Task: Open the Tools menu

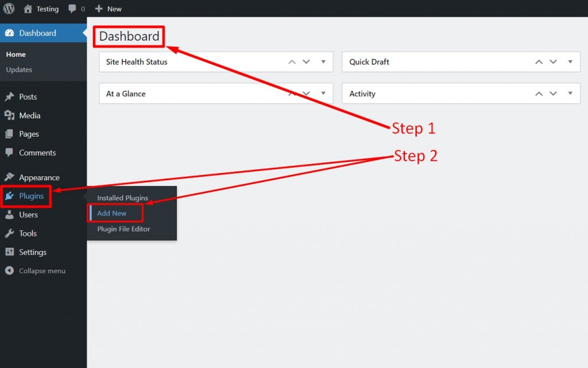Action: click(28, 234)
